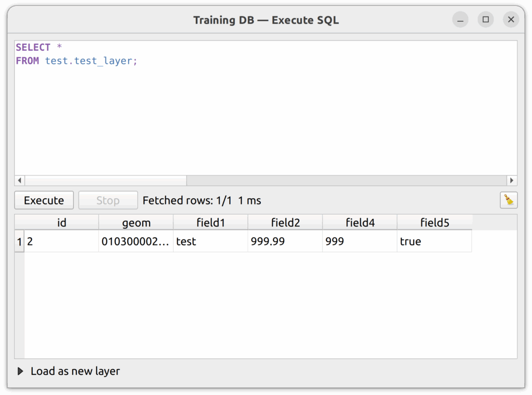Select the geom cell starting with 010300002
The width and height of the screenshot is (532, 395).
[x=136, y=242]
